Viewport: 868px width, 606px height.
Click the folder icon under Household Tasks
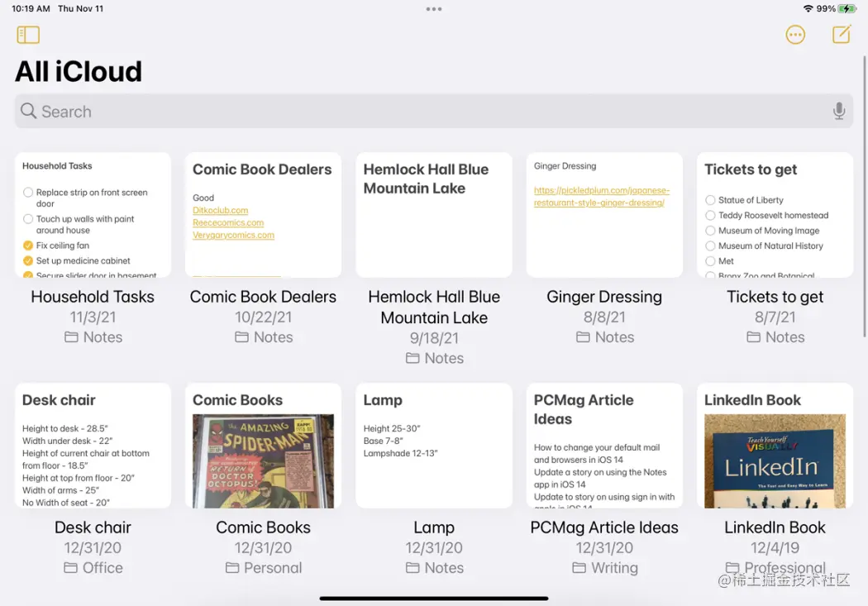tap(71, 337)
